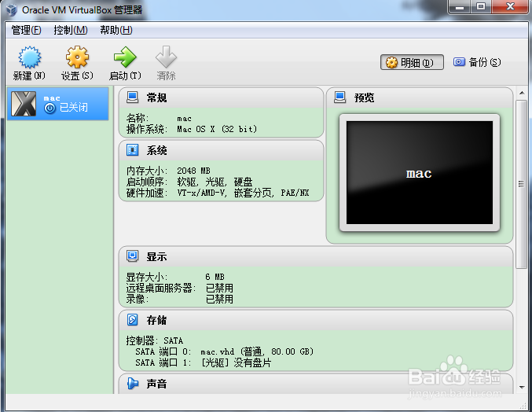Click 'mac.vhd (普通, 80.00 GB)' entry
The image size is (532, 412).
[257, 351]
